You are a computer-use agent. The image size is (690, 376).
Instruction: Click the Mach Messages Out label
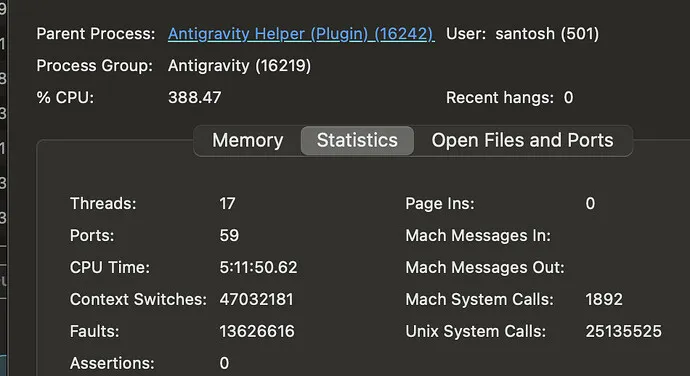(x=485, y=267)
